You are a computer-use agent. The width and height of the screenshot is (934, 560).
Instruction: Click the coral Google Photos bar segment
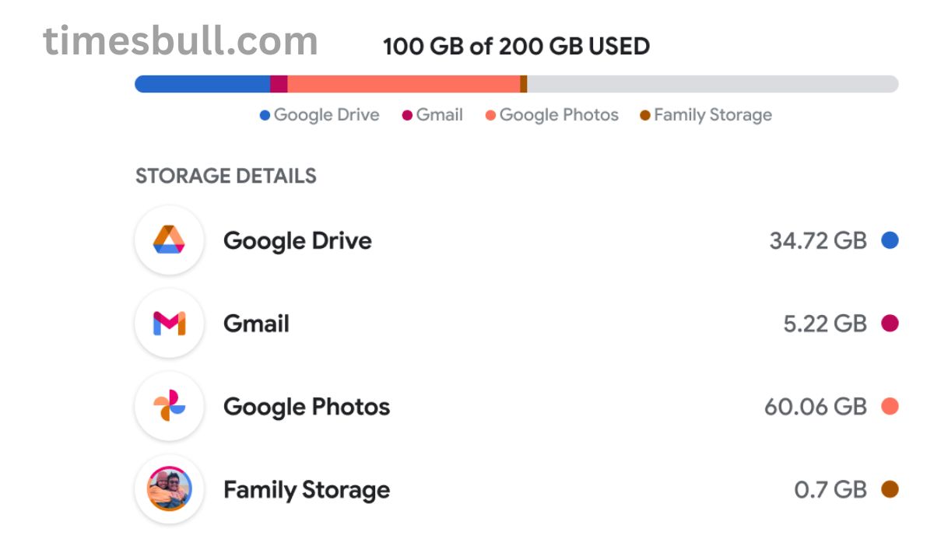point(403,84)
